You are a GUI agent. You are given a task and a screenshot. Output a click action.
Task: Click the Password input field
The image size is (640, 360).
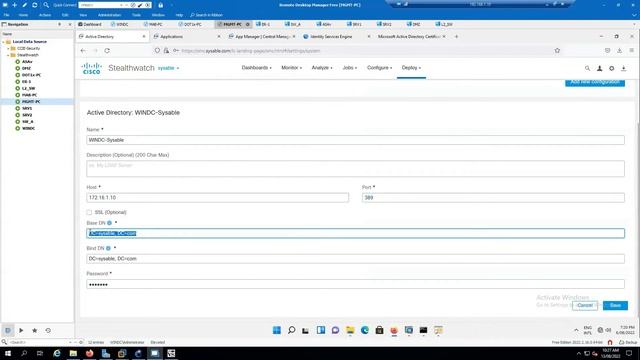pos(355,284)
